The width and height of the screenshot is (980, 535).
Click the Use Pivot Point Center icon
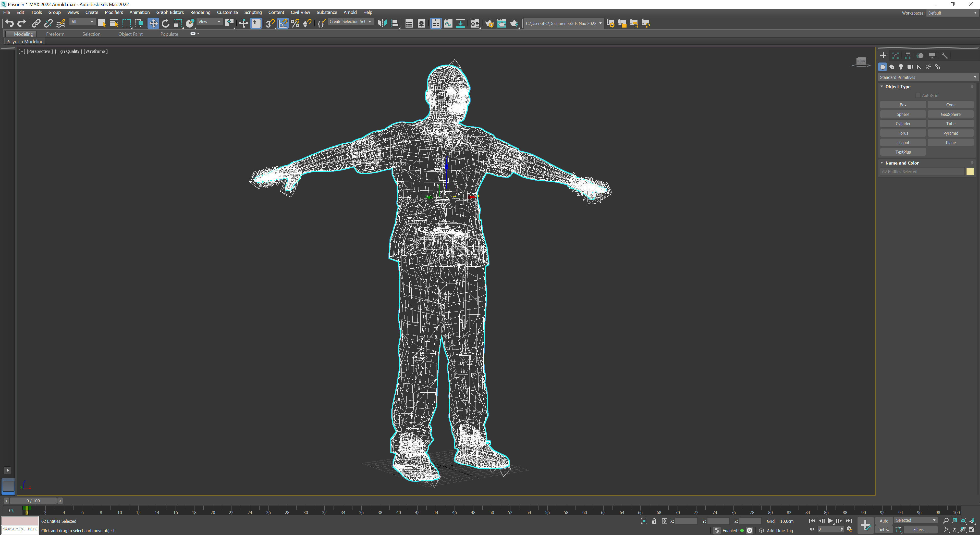coord(229,23)
